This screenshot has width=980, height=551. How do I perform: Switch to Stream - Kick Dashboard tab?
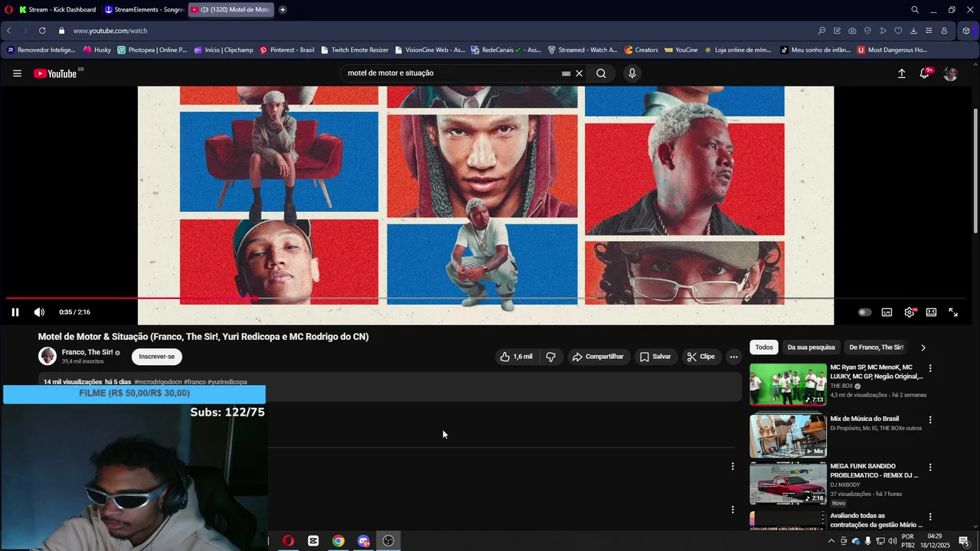(x=58, y=10)
